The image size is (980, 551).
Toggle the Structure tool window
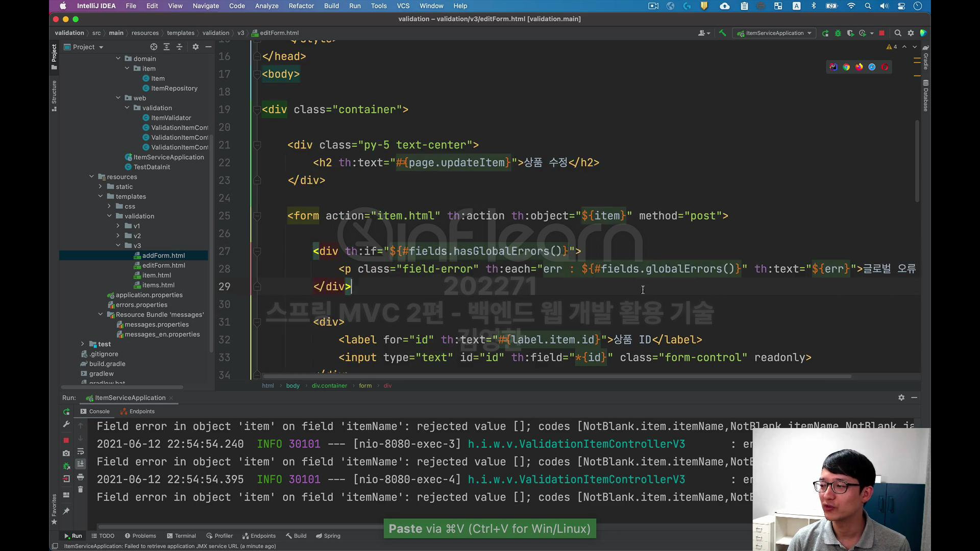54,96
